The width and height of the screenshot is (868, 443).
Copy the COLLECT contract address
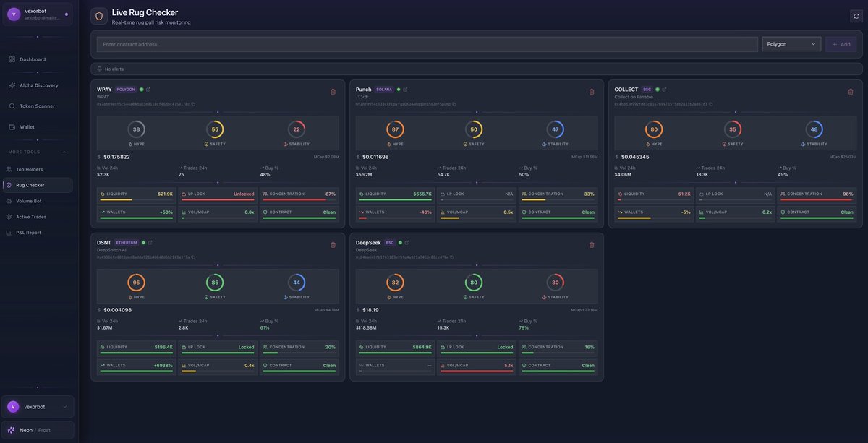pos(711,104)
